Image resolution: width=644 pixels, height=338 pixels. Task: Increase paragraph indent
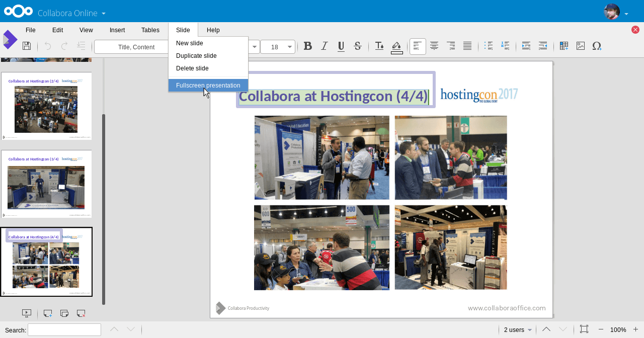[526, 46]
